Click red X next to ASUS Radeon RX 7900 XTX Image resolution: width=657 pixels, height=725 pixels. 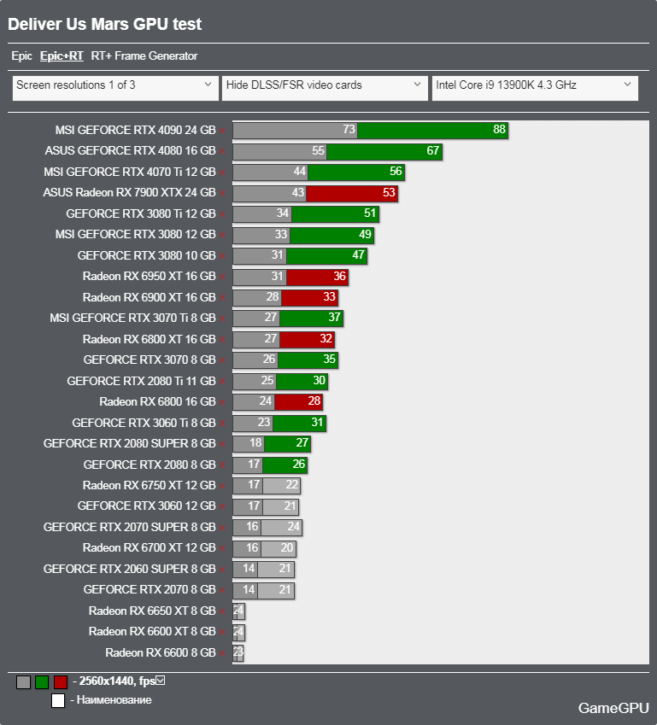pos(223,193)
